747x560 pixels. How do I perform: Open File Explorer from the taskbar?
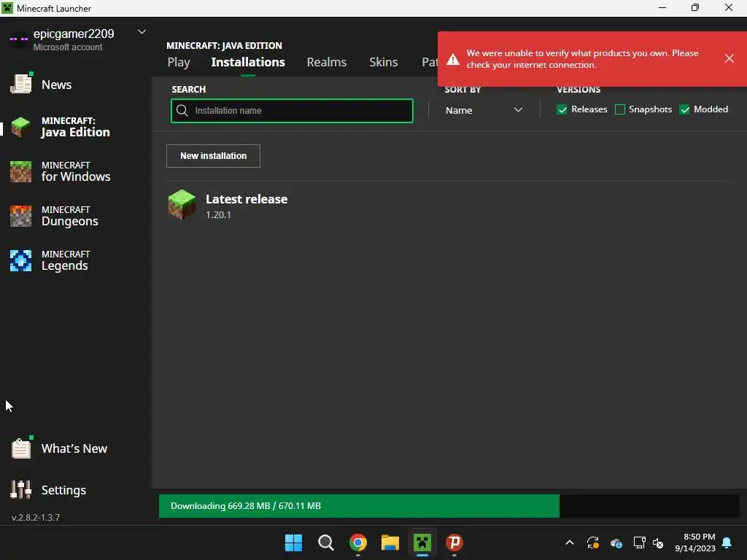[390, 542]
